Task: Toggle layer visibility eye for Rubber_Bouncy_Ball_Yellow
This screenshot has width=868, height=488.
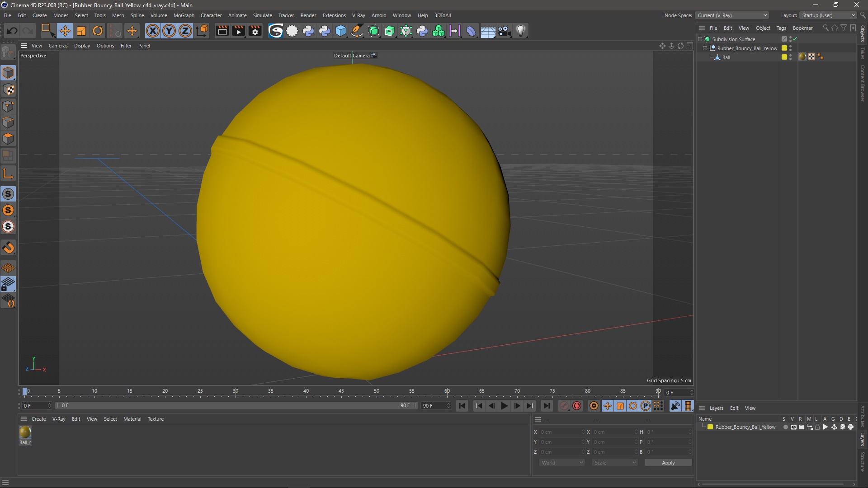Action: pyautogui.click(x=793, y=427)
